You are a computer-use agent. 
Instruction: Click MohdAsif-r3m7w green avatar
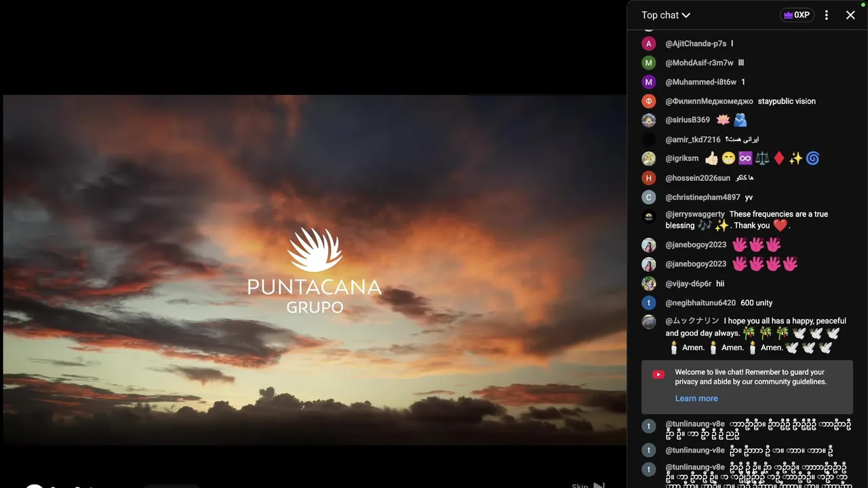(649, 62)
